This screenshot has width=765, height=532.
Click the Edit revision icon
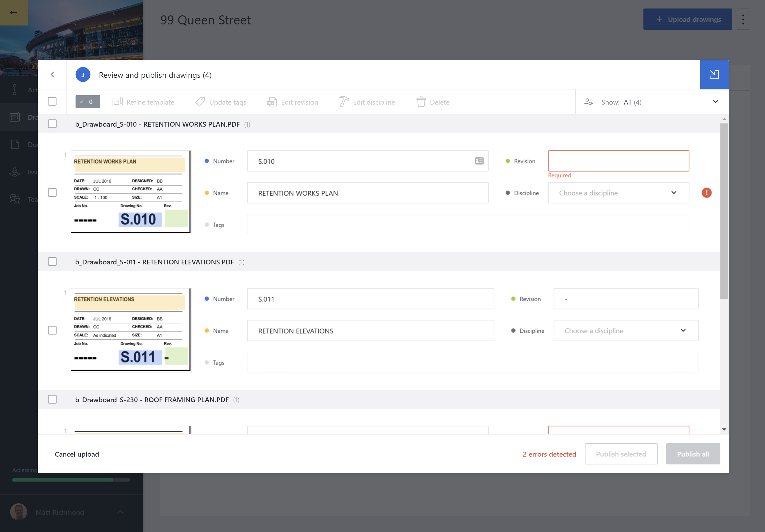(272, 102)
